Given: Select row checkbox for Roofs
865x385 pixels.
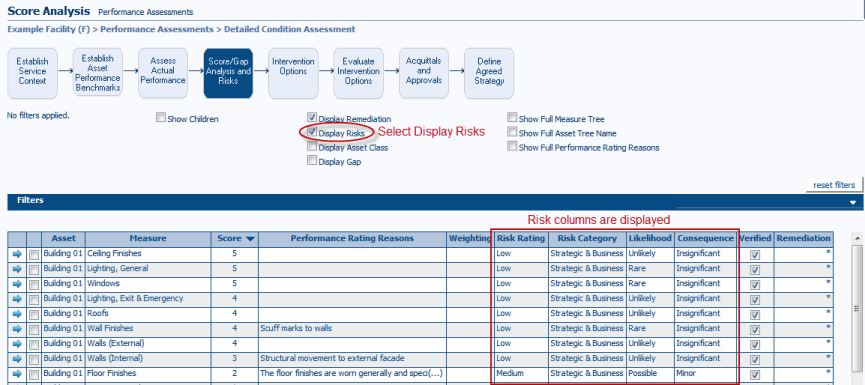Looking at the screenshot, I should tap(34, 314).
